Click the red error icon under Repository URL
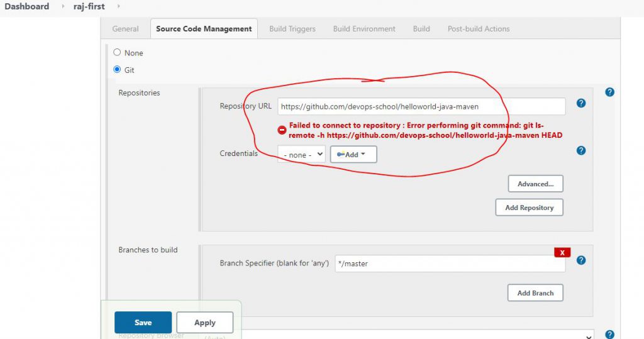Screen dimensions: 644x339 click(x=282, y=130)
